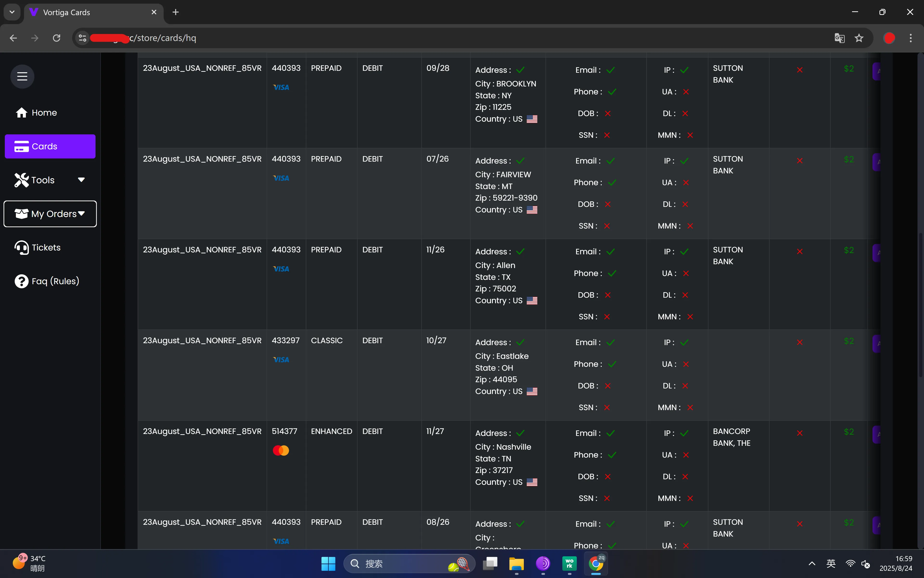
Task: Select the $2 price in Nashville row
Action: pyautogui.click(x=849, y=432)
